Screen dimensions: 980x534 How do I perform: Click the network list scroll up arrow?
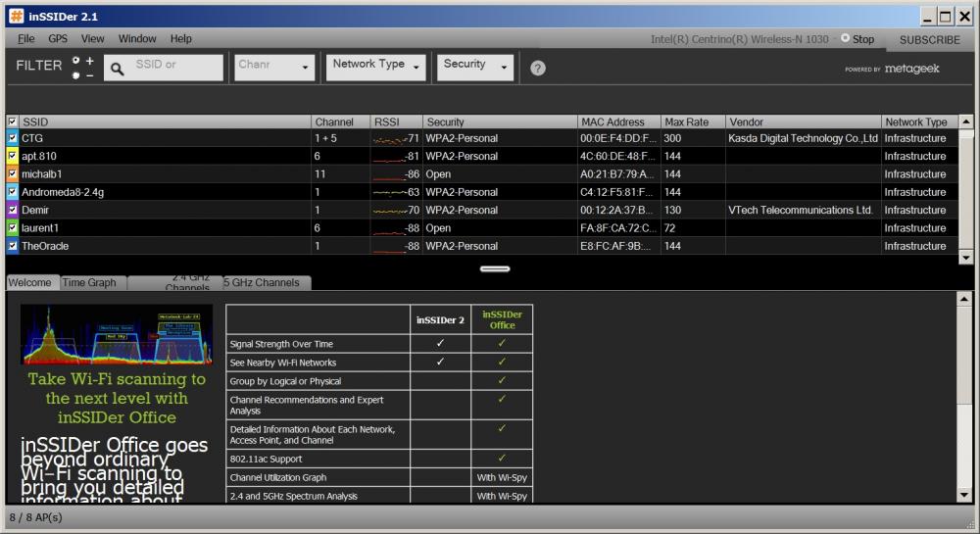tap(965, 121)
